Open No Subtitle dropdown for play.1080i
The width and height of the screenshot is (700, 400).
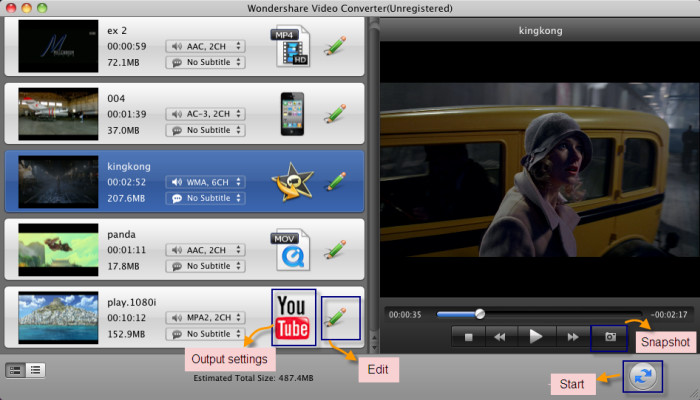tap(205, 333)
